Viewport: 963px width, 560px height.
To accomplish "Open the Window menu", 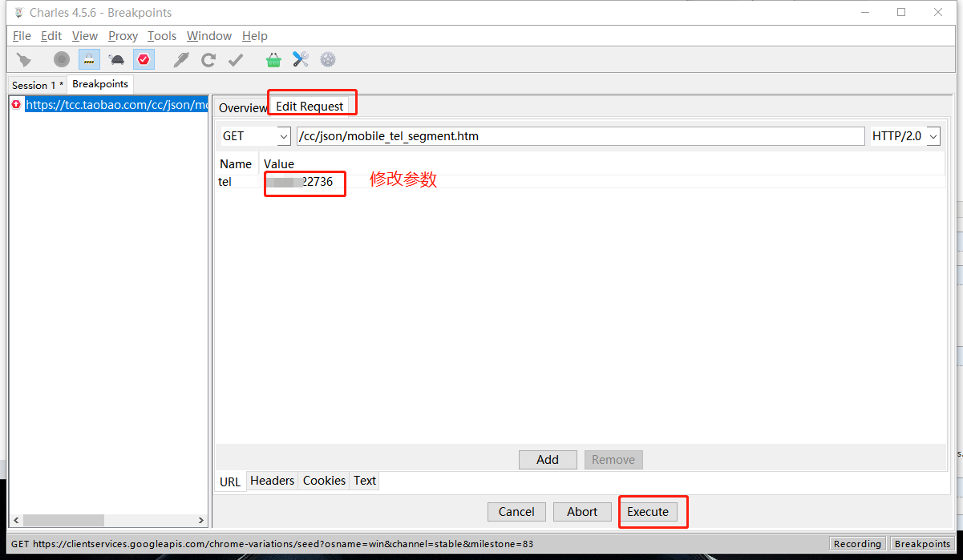I will 209,36.
